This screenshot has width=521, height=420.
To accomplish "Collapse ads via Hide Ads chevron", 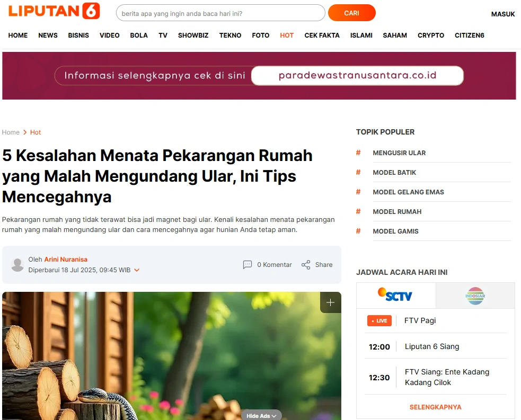I will click(274, 416).
